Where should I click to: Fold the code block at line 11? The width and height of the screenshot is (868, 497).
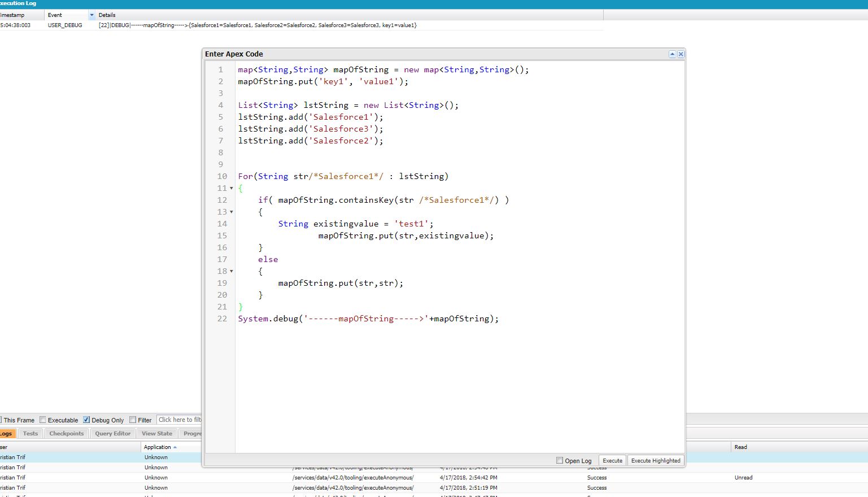(x=231, y=189)
